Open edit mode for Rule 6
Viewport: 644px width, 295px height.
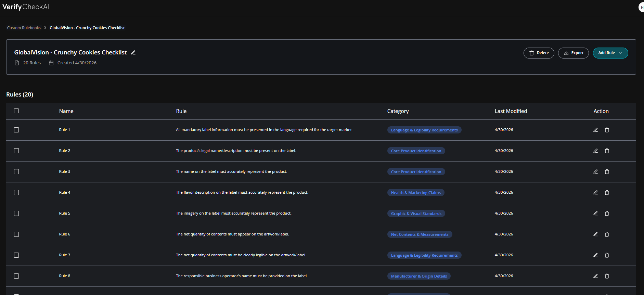(595, 234)
